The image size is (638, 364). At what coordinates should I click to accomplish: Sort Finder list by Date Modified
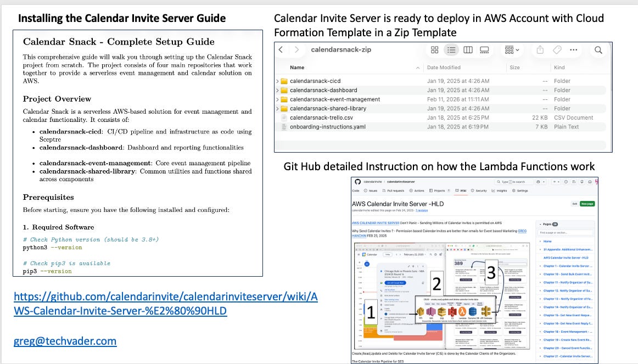tap(444, 68)
